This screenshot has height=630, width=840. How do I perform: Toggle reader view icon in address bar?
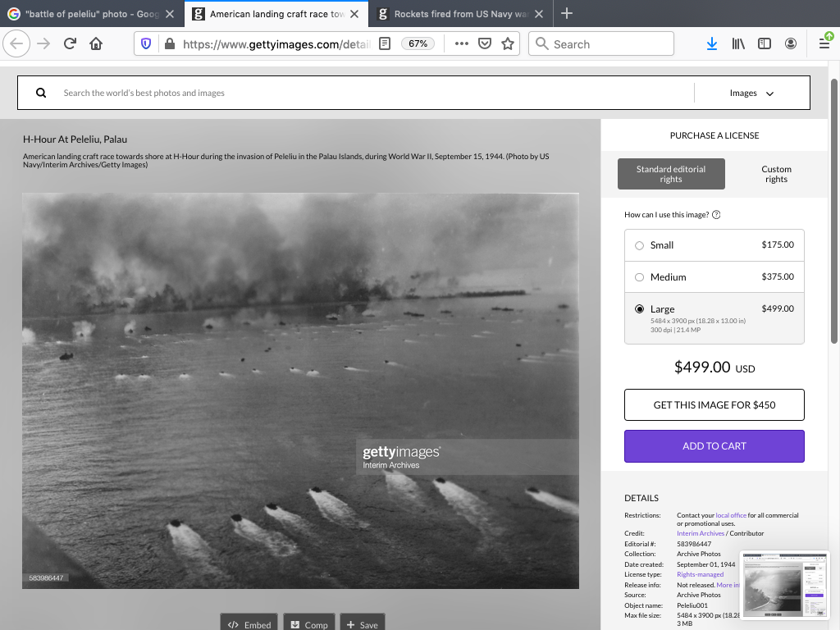pos(384,44)
